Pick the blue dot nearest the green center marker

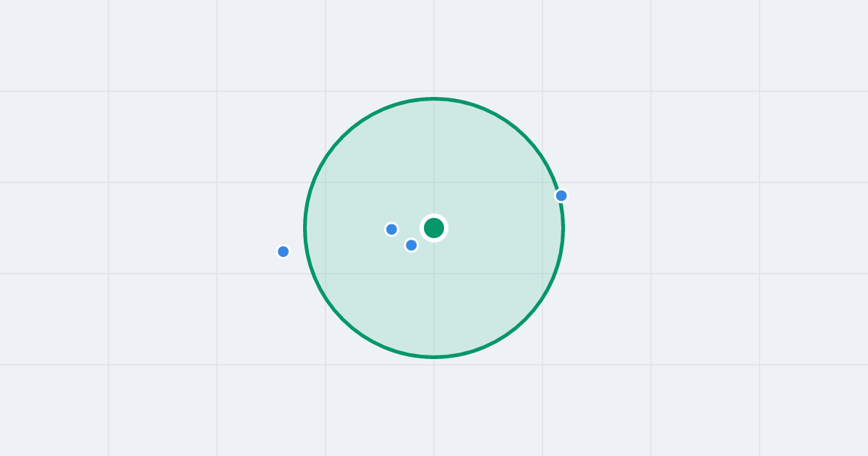(411, 245)
